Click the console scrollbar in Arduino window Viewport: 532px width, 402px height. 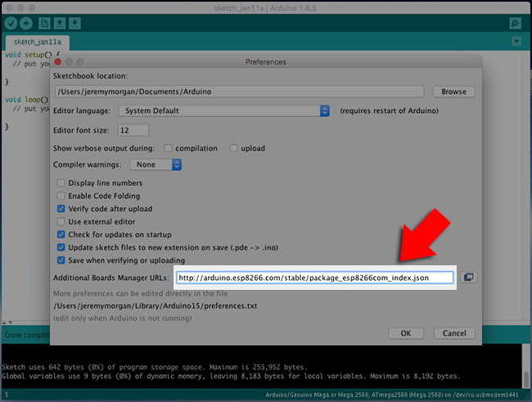tap(526, 380)
